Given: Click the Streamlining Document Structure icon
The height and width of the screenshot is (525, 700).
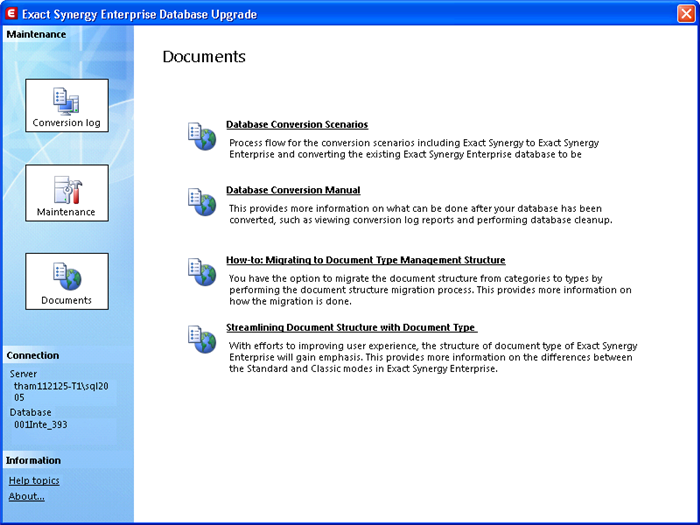Looking at the screenshot, I should click(202, 339).
